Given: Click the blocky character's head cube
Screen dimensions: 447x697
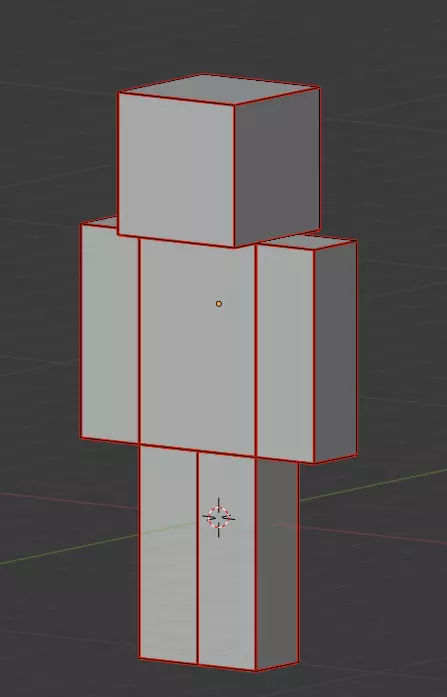Looking at the screenshot, I should 219,160.
